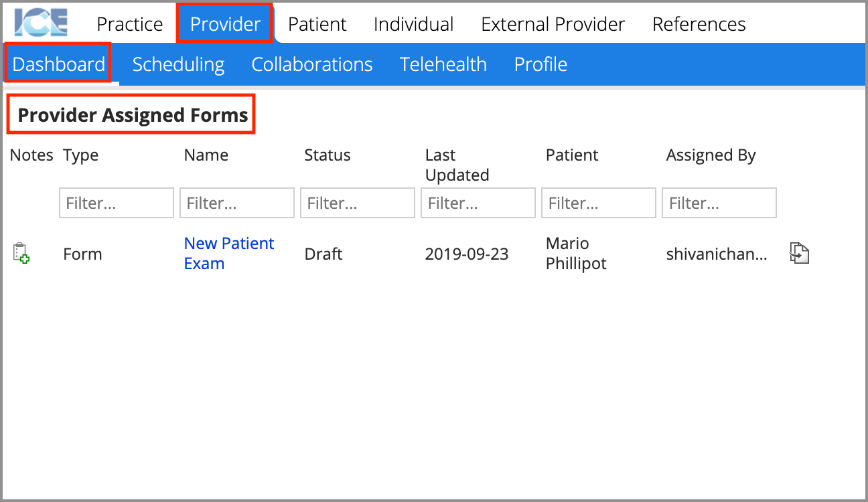
Task: Click the 2019-09-23 date cell
Action: point(467,254)
